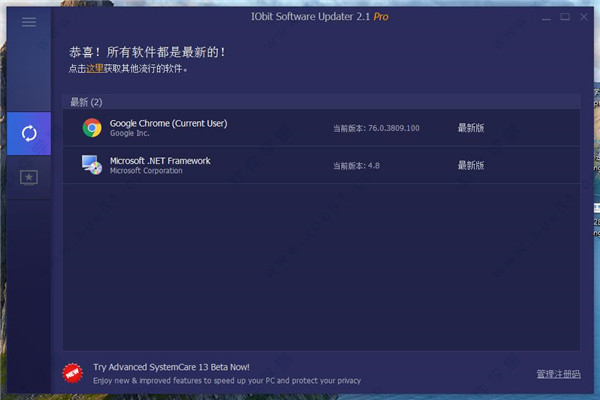
Task: Open the hamburger menu in the sidebar
Action: (29, 22)
